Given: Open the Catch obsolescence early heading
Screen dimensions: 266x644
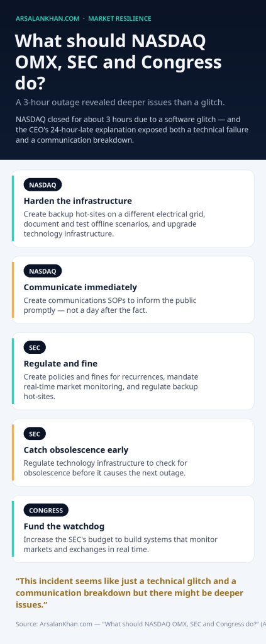Looking at the screenshot, I should click(76, 449).
